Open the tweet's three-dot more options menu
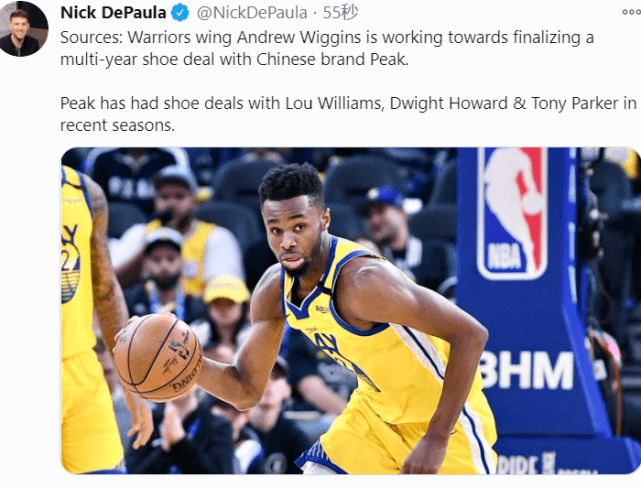The width and height of the screenshot is (641, 488). [x=632, y=13]
